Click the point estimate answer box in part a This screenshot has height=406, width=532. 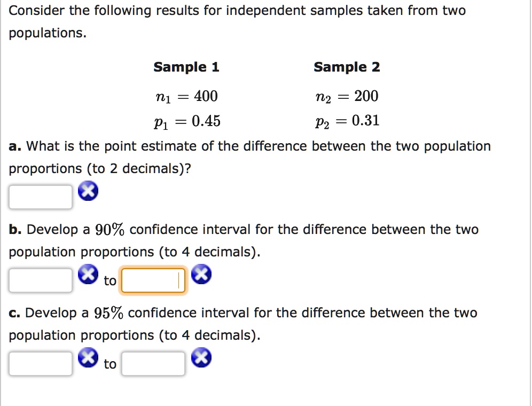tap(40, 196)
